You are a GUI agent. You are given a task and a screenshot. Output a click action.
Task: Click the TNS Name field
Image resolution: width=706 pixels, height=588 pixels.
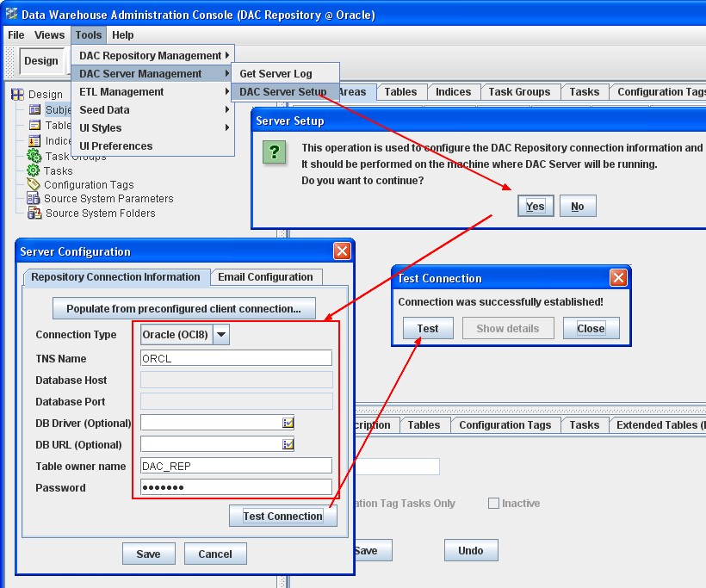pyautogui.click(x=236, y=358)
